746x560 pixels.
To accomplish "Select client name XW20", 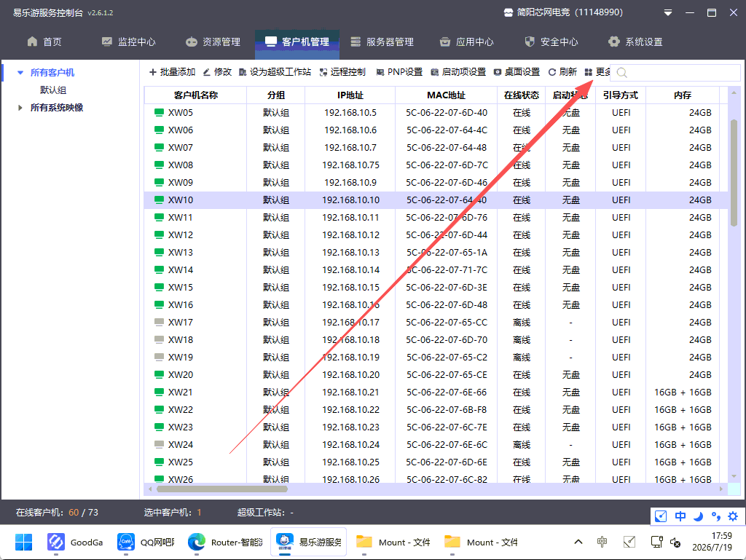I will tap(181, 374).
